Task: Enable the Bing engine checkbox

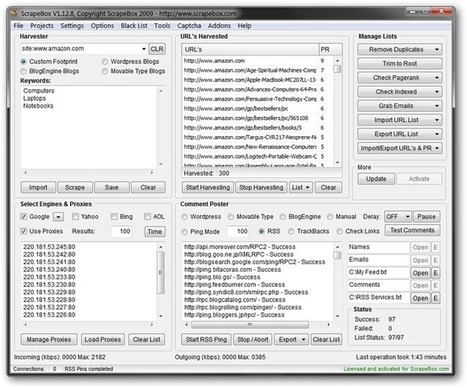Action: (114, 217)
